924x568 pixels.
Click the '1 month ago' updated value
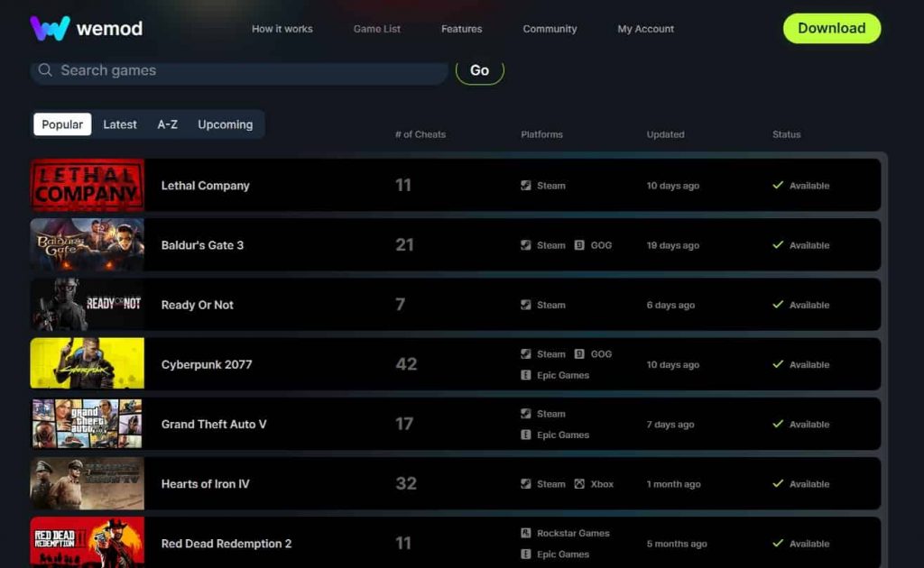pos(673,484)
